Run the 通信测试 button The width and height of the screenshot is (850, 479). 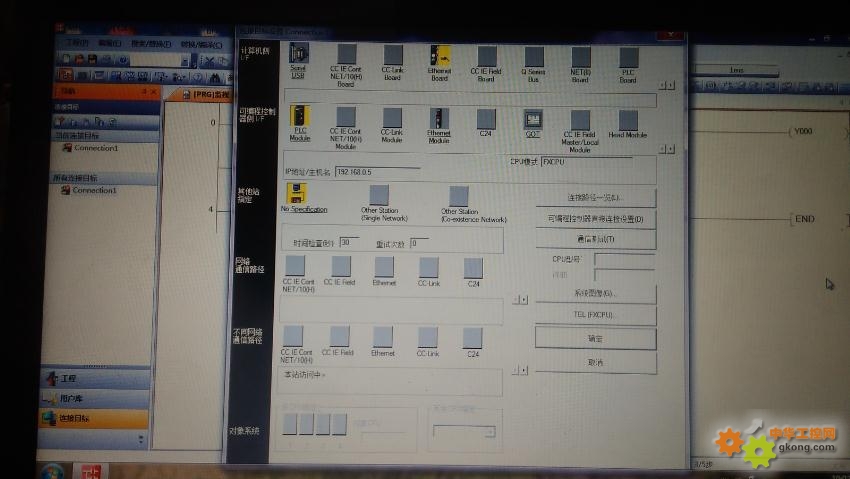coord(596,239)
